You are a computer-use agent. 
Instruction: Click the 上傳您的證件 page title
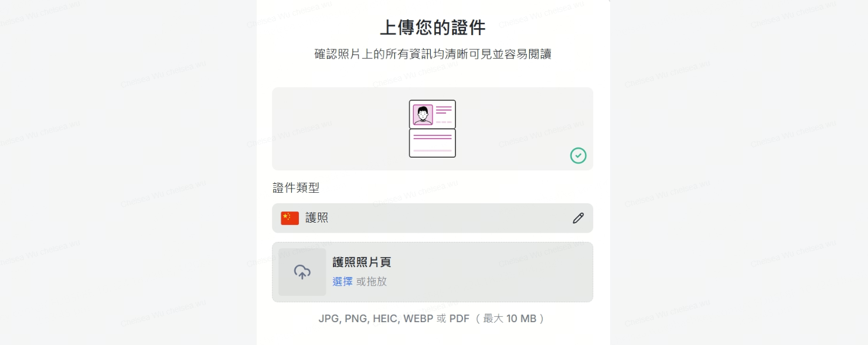pyautogui.click(x=433, y=28)
